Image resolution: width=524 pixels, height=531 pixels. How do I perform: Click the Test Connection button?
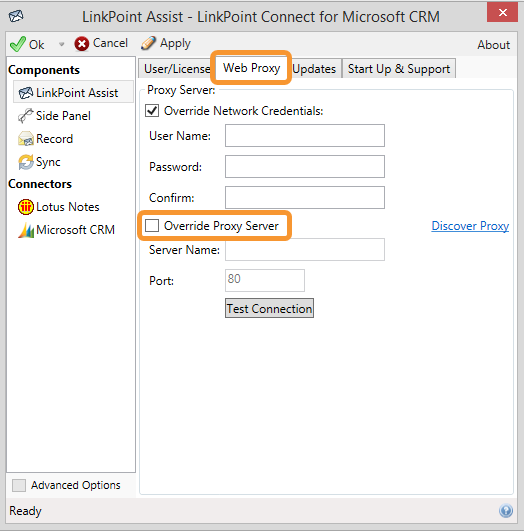coord(269,308)
